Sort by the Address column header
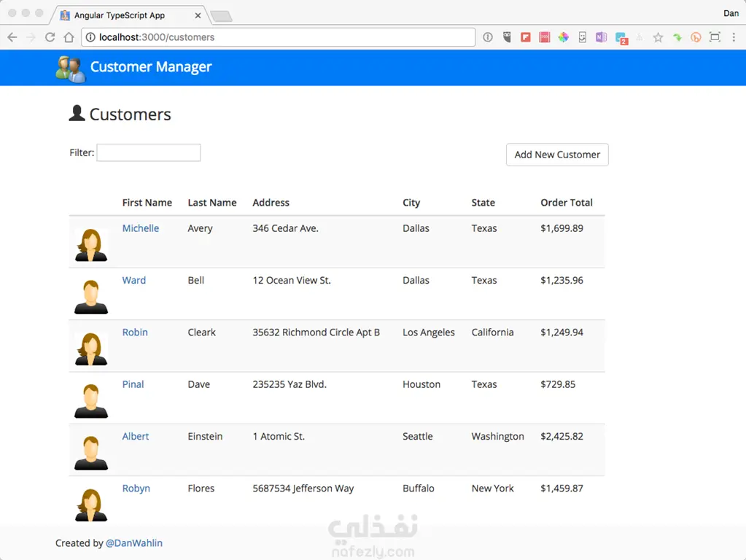The width and height of the screenshot is (746, 560). coord(271,203)
